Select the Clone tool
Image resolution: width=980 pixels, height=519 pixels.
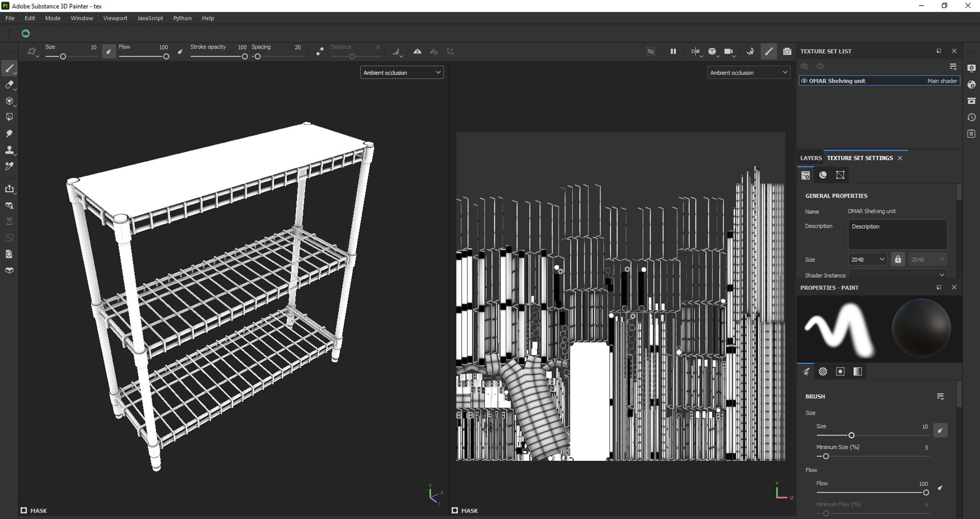pos(9,150)
